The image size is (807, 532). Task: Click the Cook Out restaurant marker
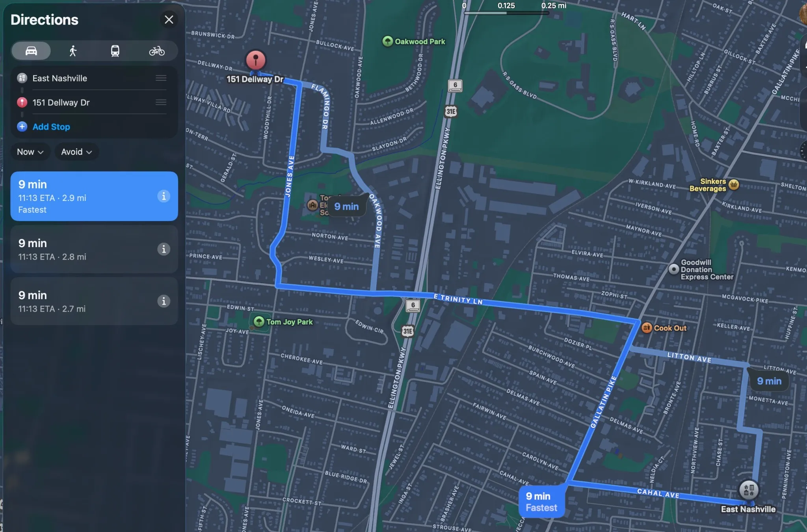647,327
